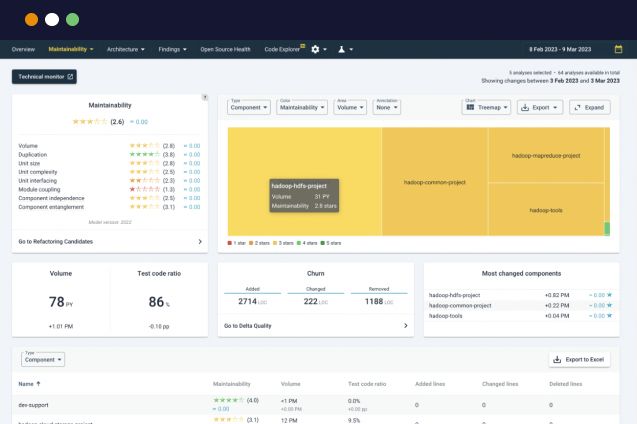
Task: Open the Export dropdown
Action: (540, 107)
